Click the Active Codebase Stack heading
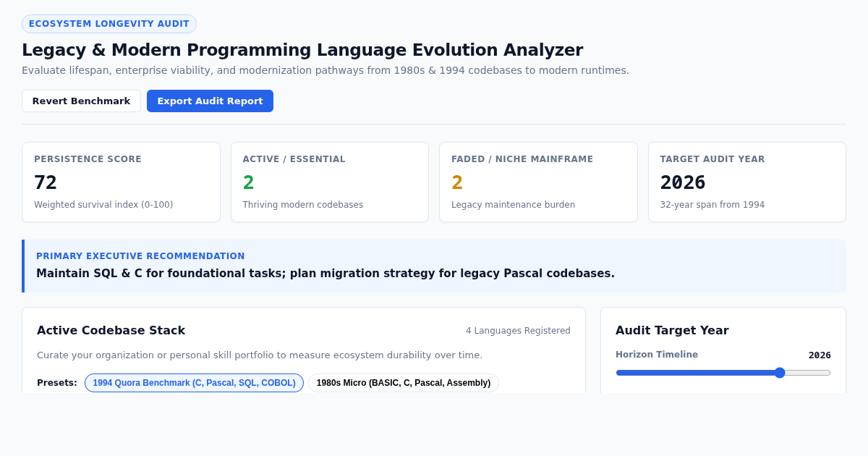 coord(111,330)
